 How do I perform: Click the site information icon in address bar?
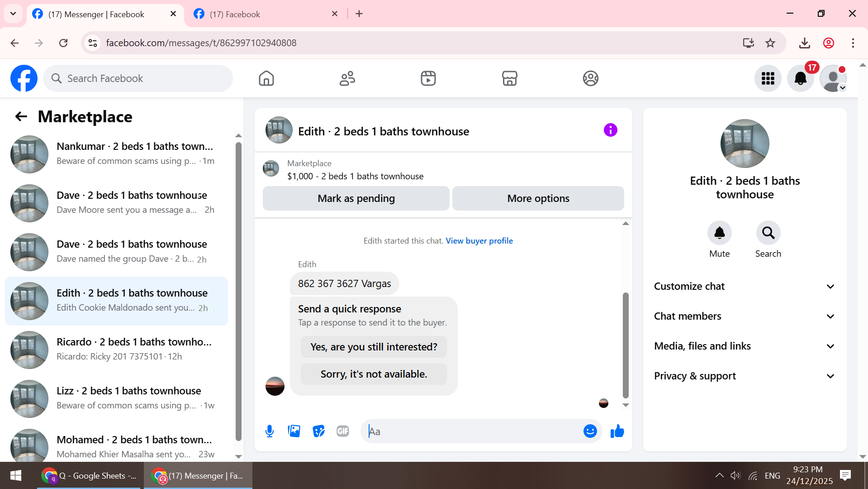click(x=93, y=43)
